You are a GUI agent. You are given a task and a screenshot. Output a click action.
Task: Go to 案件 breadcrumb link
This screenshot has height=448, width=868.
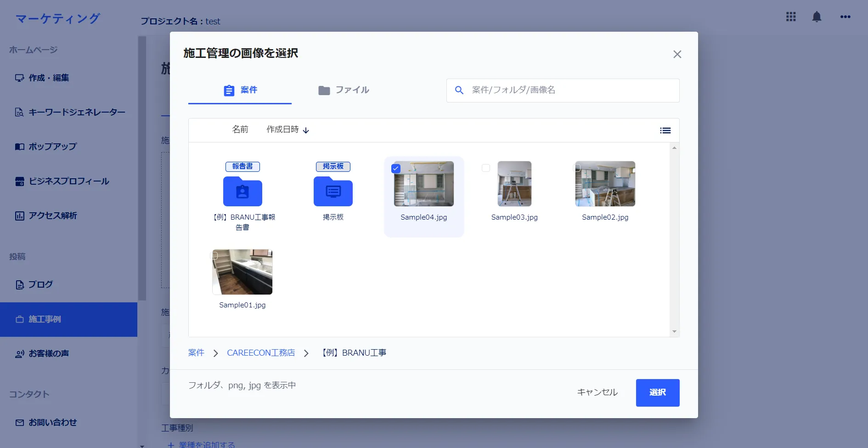(x=196, y=353)
